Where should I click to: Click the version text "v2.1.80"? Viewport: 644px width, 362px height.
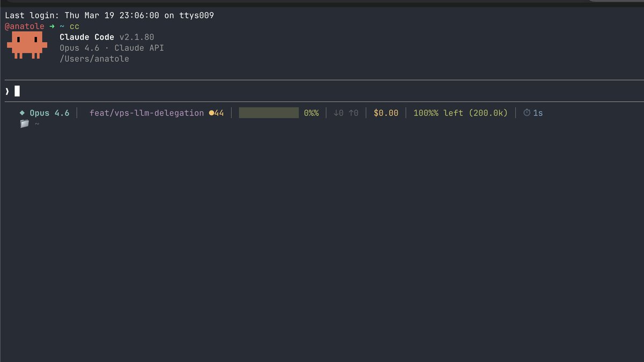point(137,37)
